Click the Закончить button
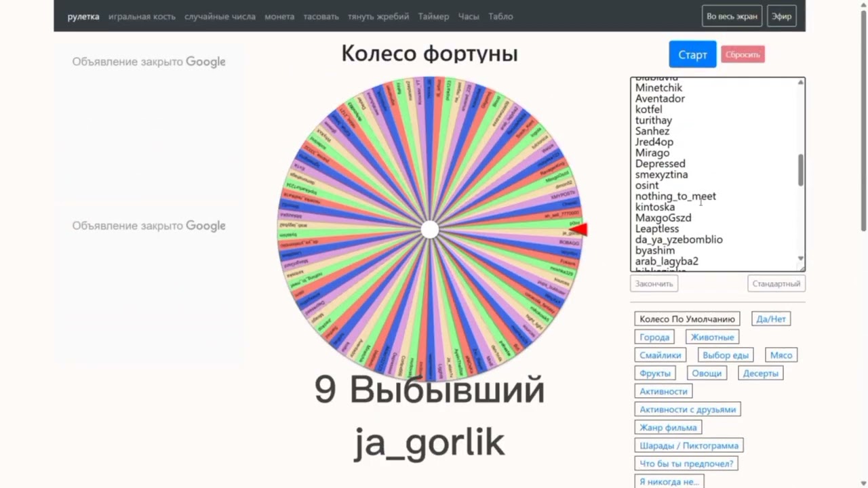This screenshot has height=488, width=868. tap(654, 283)
